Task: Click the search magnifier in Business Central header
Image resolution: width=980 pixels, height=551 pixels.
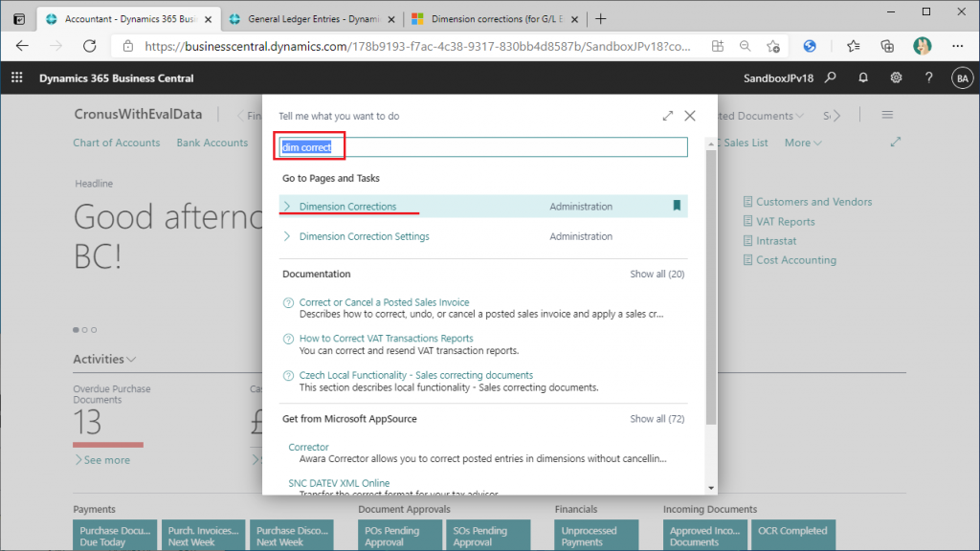Action: (831, 77)
